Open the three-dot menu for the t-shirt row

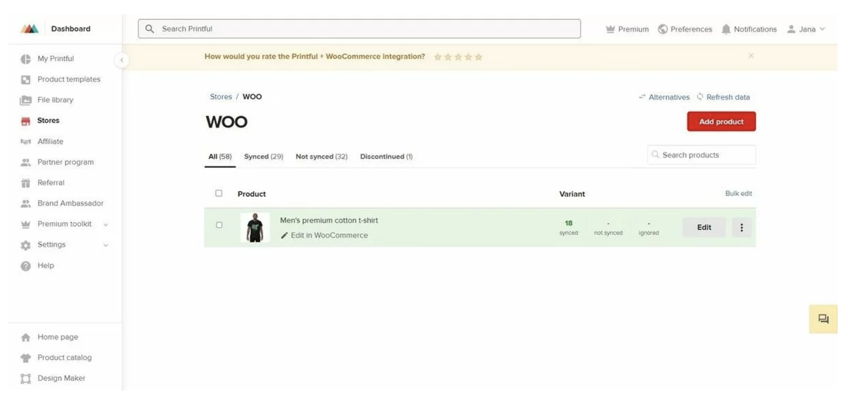point(742,228)
